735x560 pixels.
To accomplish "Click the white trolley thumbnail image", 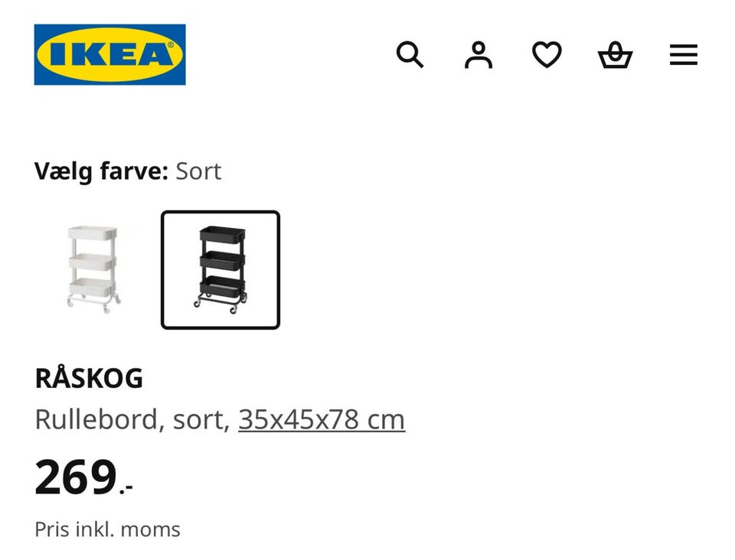I will point(93,268).
